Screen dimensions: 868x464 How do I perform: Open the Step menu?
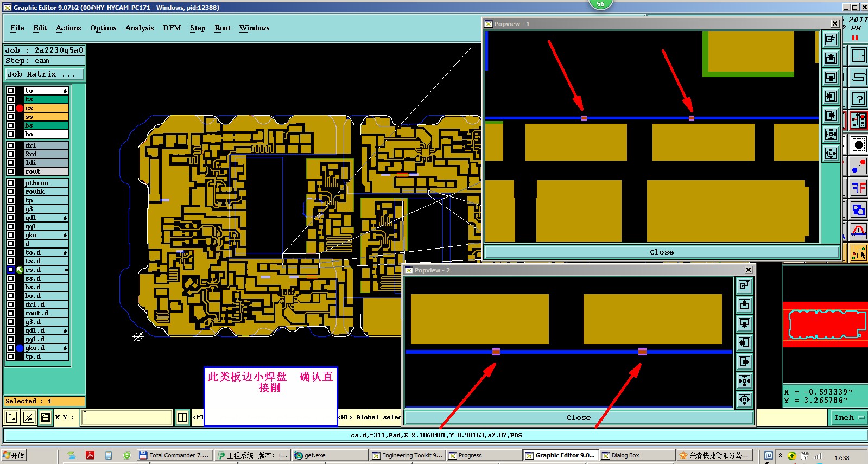(x=198, y=28)
